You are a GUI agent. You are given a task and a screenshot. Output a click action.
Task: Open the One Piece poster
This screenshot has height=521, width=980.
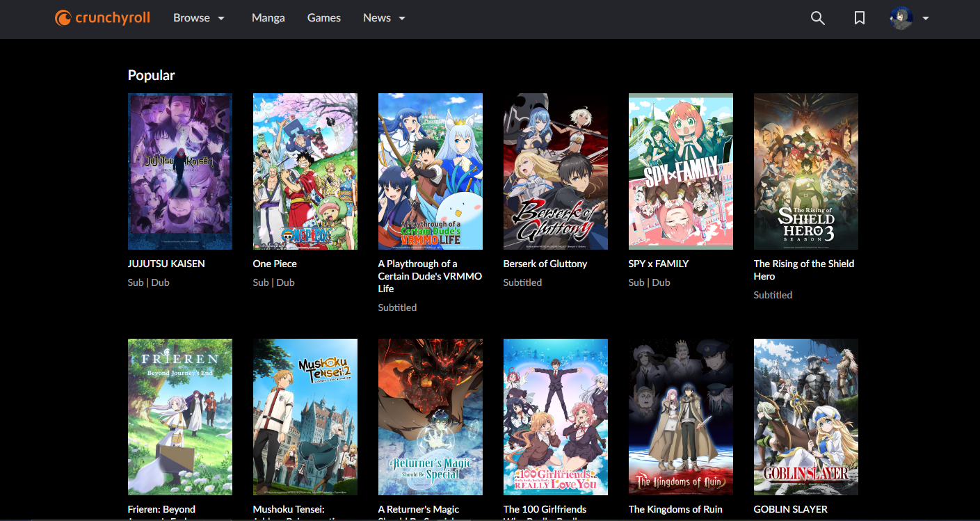305,171
